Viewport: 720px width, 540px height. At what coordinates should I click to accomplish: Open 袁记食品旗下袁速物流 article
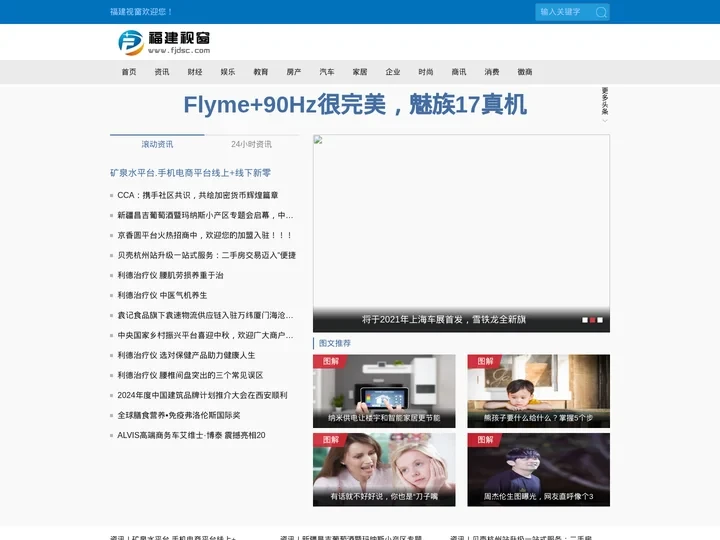point(205,315)
